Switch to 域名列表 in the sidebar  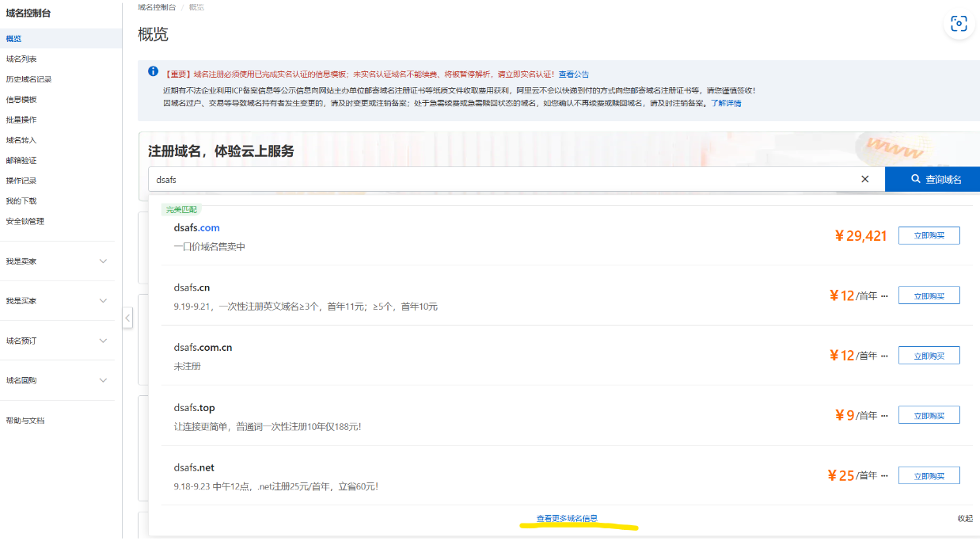coord(24,58)
